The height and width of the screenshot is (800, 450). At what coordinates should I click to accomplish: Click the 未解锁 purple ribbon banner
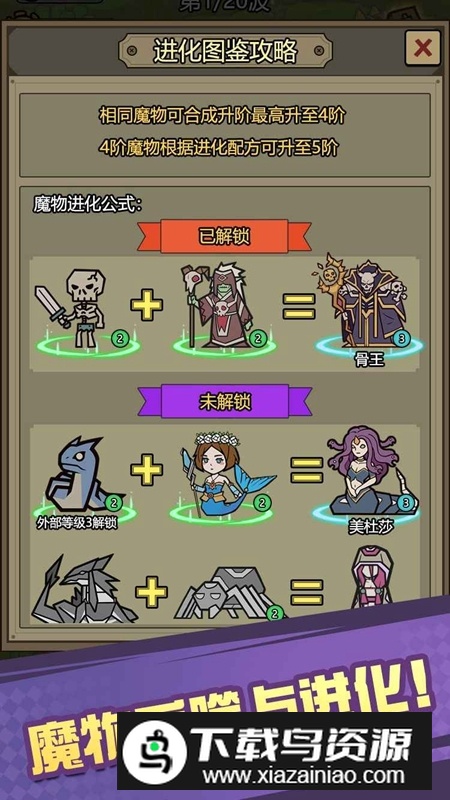pos(224,402)
